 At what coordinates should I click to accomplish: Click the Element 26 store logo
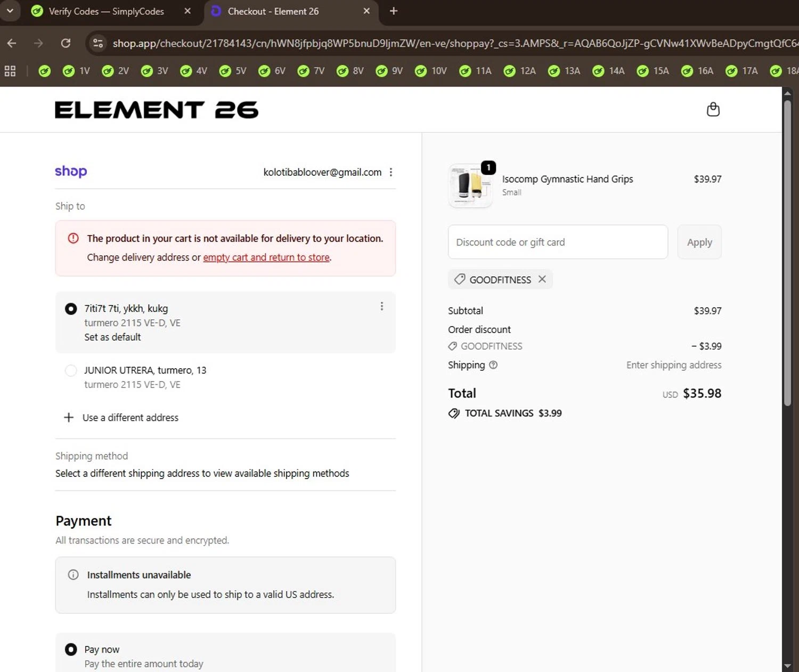point(157,110)
